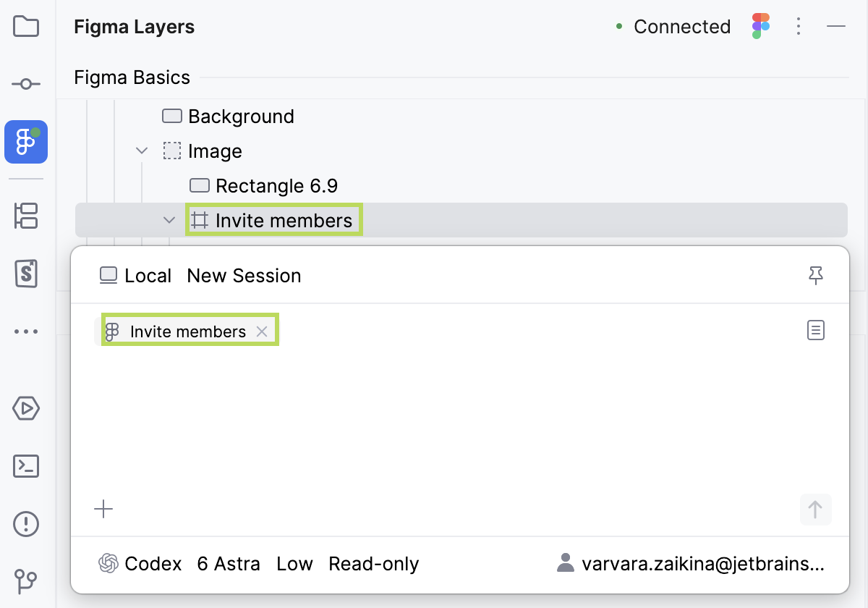Image resolution: width=868 pixels, height=608 pixels.
Task: Focus the chat prompt input area
Action: [x=459, y=420]
